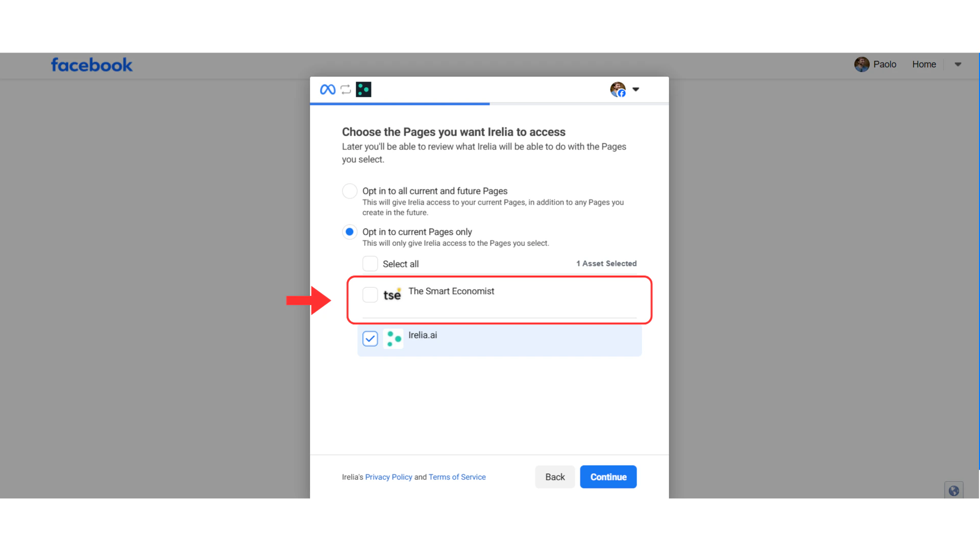The width and height of the screenshot is (980, 551).
Task: Open the account dropdown in the dialog header
Action: [636, 89]
